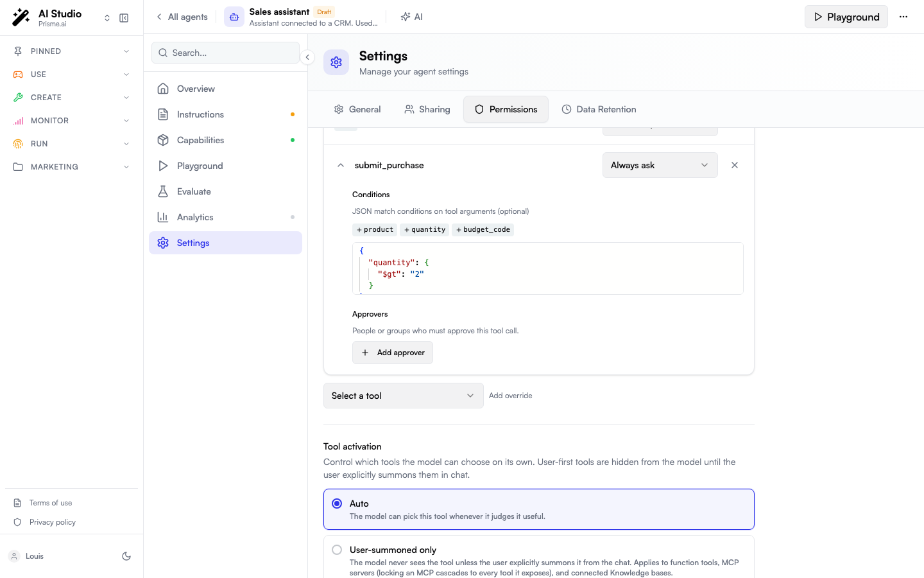The height and width of the screenshot is (578, 924).
Task: Remove the submit_purchase override
Action: click(x=735, y=165)
